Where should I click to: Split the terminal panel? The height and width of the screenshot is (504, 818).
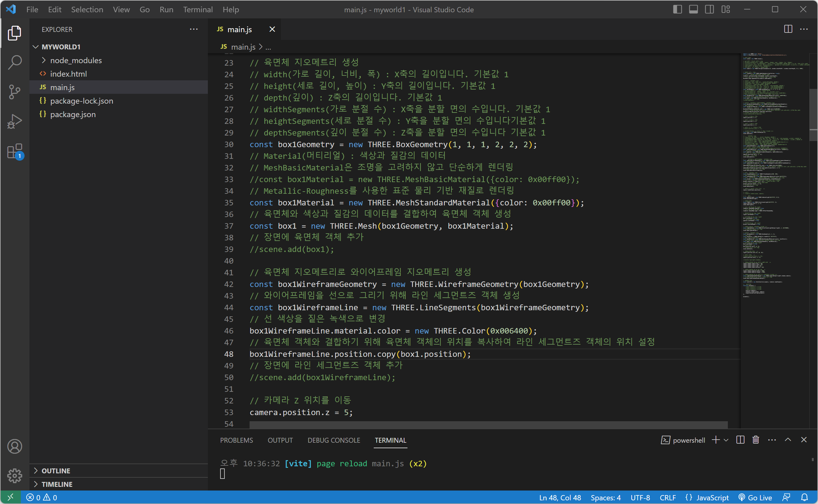740,440
